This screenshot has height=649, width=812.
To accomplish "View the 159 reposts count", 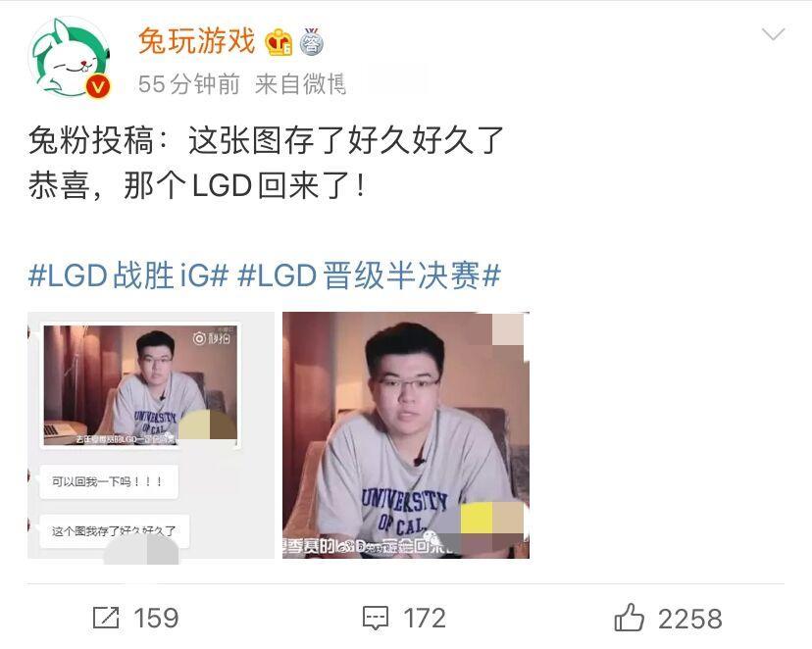I will (x=156, y=618).
